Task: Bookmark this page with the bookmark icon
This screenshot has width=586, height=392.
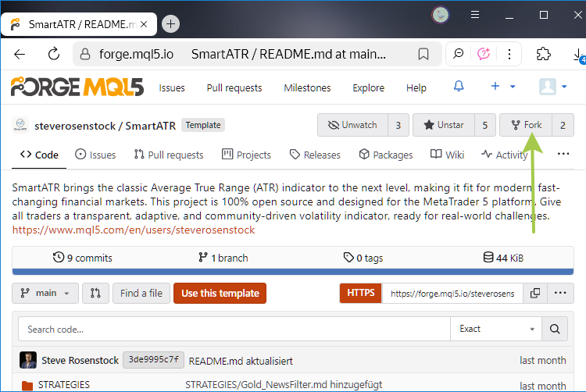Action: tap(423, 54)
